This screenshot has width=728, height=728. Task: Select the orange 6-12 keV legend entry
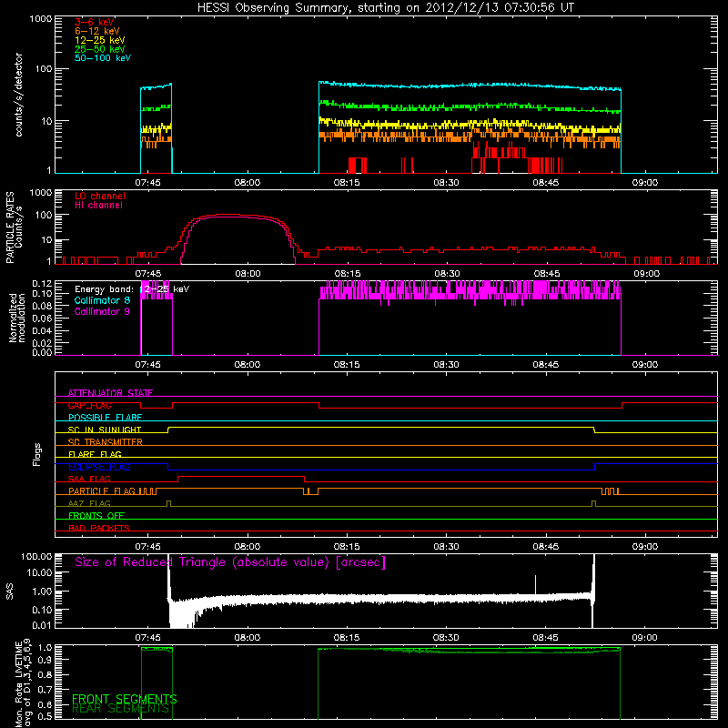point(97,31)
